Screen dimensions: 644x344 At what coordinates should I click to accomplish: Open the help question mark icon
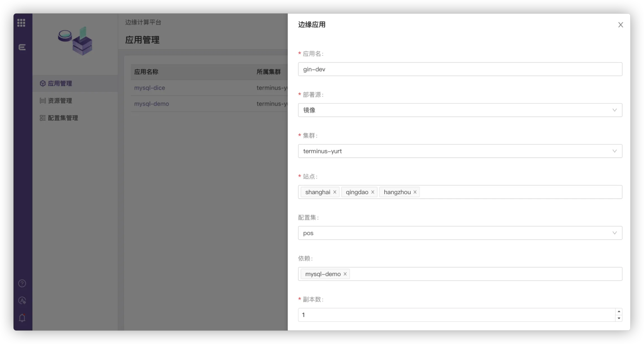click(22, 283)
